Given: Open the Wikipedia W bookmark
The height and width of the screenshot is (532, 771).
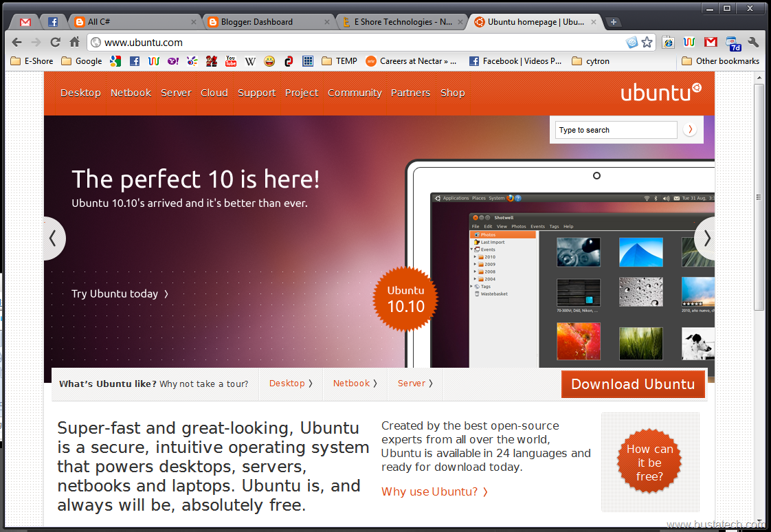Looking at the screenshot, I should pos(250,61).
